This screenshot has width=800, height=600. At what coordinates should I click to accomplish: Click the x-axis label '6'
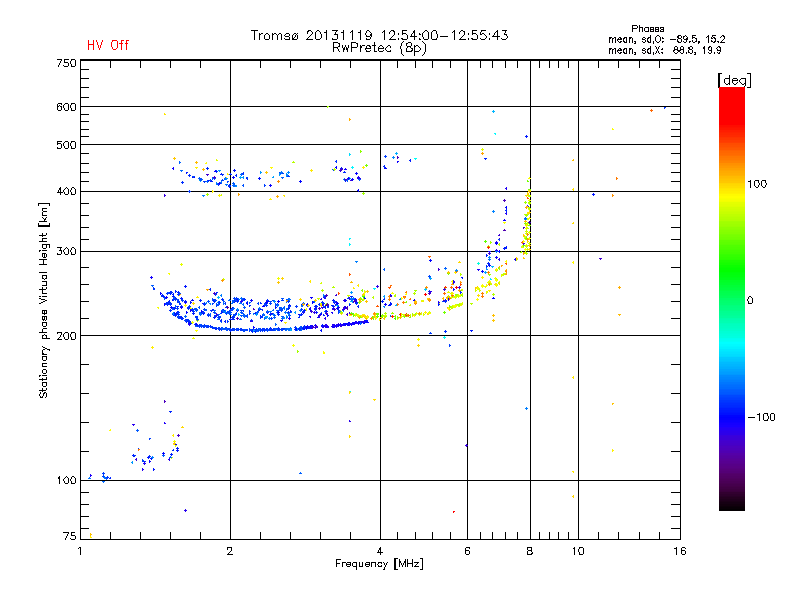[x=467, y=551]
